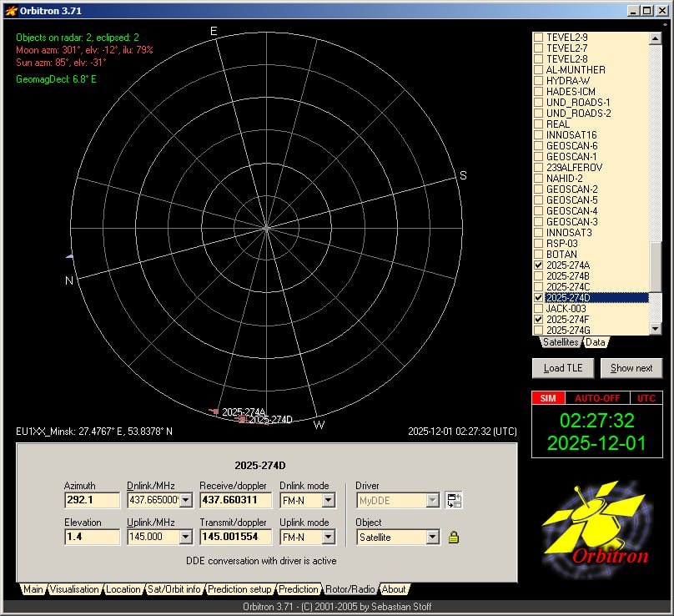This screenshot has width=674, height=616.
Task: Expand the Uplink/MHz frequency dropdown
Action: (x=184, y=538)
